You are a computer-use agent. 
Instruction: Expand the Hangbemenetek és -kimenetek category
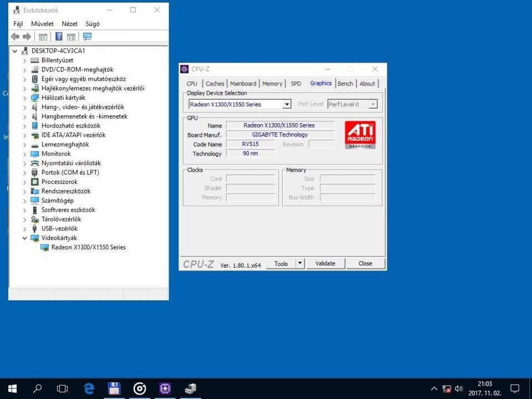24,117
